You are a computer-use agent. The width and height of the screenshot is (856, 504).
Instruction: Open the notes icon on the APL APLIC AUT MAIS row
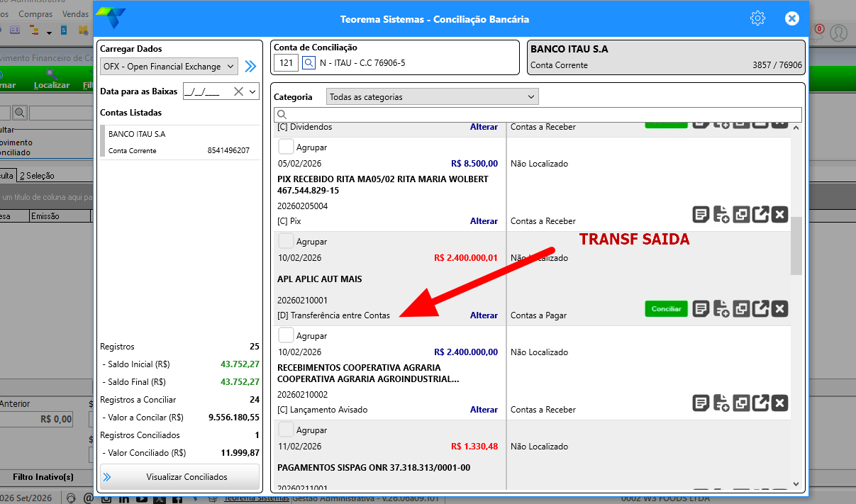click(x=701, y=309)
